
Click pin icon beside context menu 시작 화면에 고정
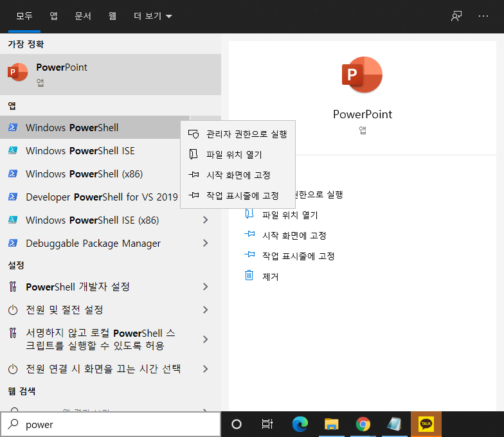pyautogui.click(x=194, y=175)
